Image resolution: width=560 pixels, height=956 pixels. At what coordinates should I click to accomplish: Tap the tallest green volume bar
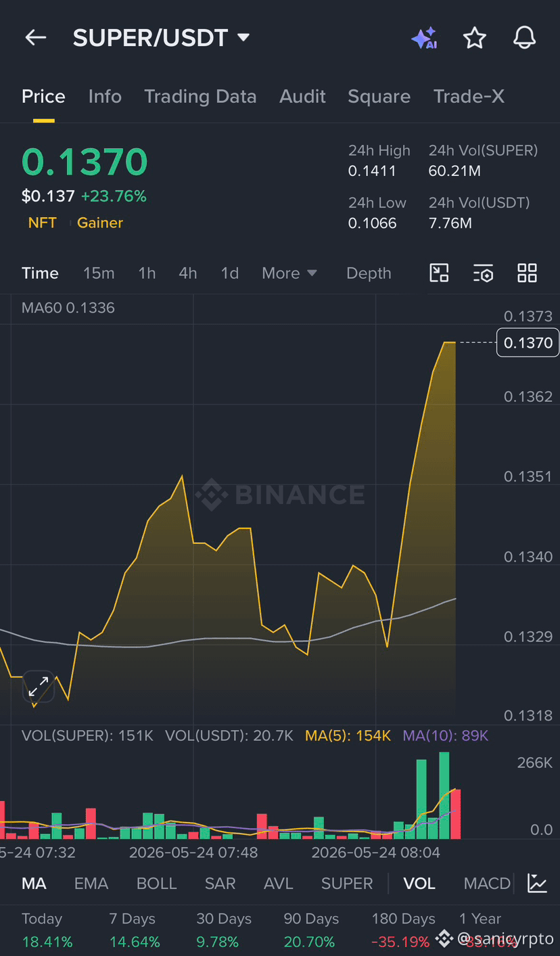click(444, 795)
